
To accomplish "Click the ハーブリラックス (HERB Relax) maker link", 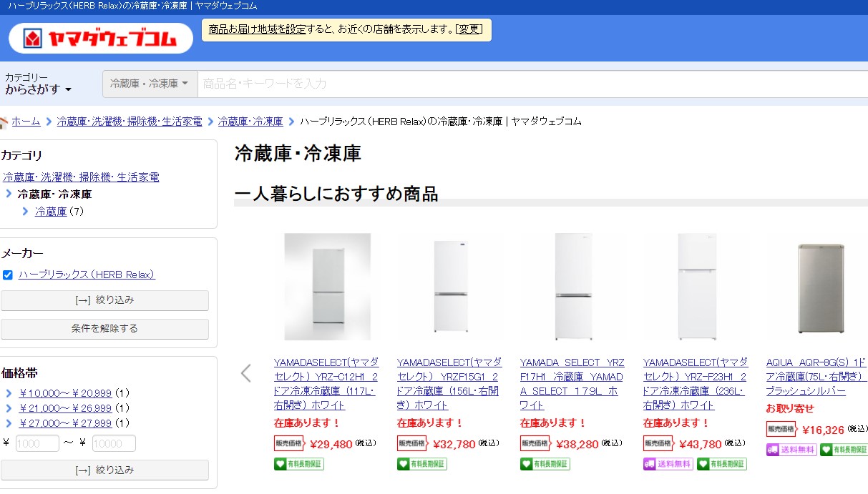I will click(x=87, y=275).
